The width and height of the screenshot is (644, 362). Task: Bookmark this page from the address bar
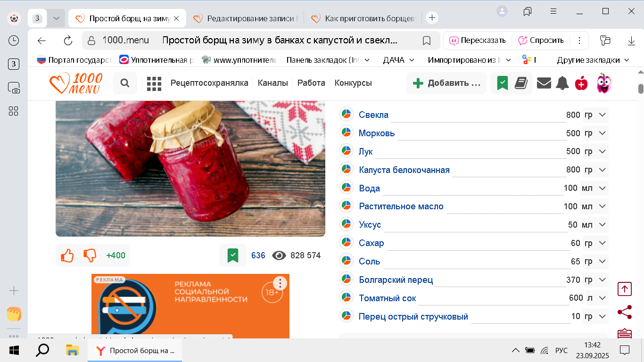click(427, 41)
